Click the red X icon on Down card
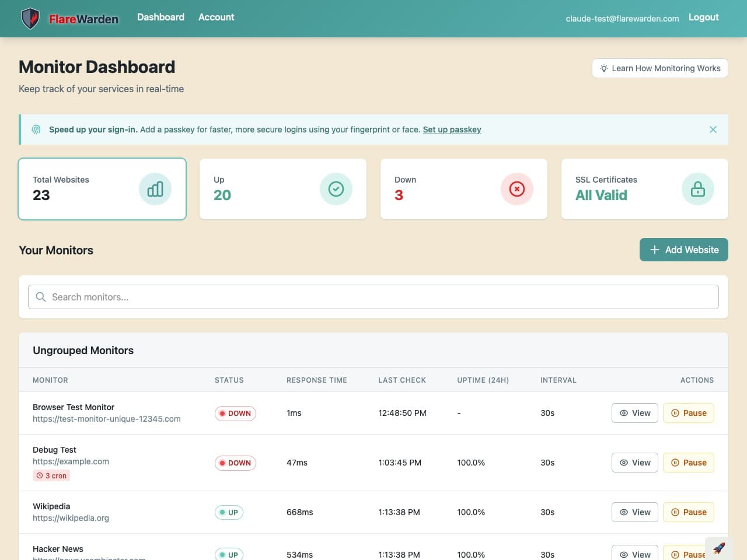 click(x=517, y=189)
